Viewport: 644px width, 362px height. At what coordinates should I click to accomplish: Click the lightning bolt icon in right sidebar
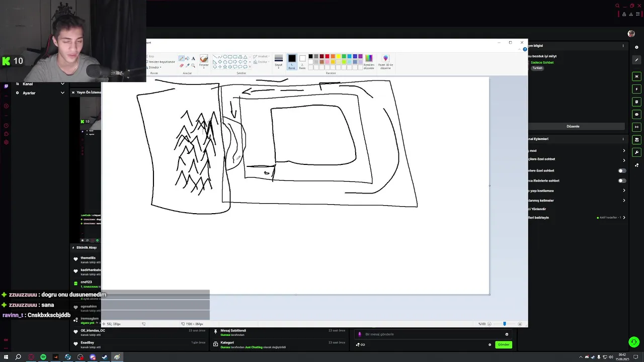636,89
